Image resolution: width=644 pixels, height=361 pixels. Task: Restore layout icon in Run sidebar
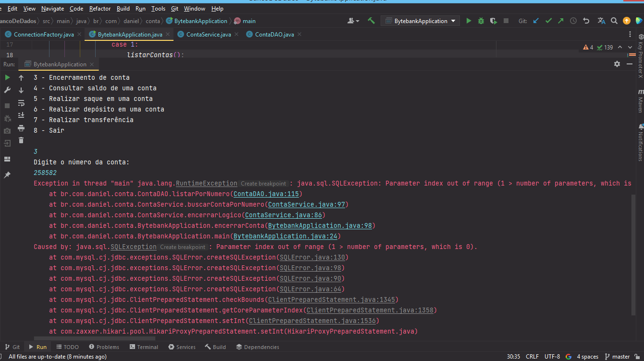click(7, 159)
